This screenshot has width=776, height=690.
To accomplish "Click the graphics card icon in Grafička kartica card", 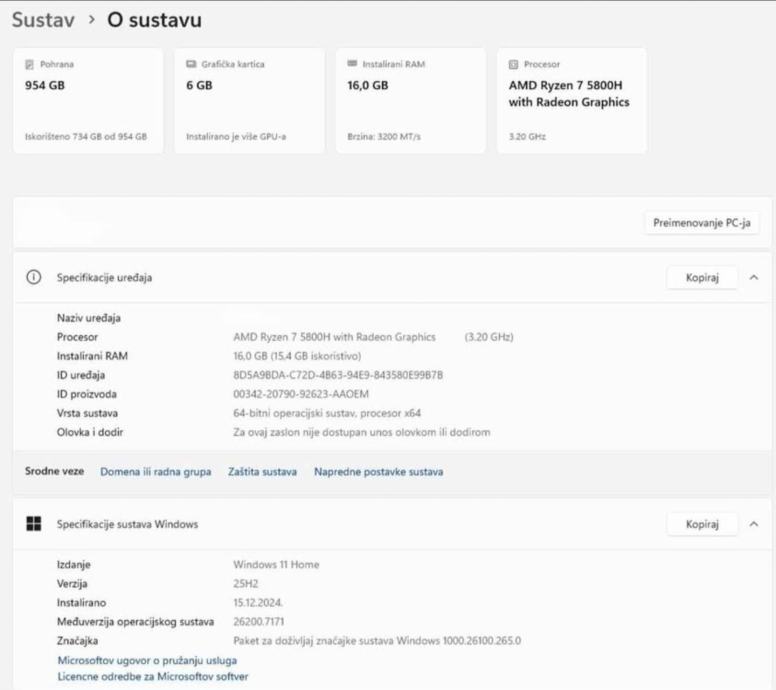I will [191, 64].
